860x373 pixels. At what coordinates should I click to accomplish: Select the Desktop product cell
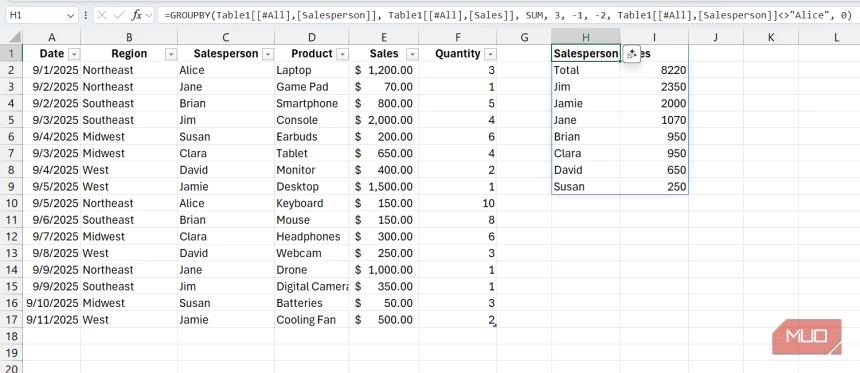(x=312, y=186)
